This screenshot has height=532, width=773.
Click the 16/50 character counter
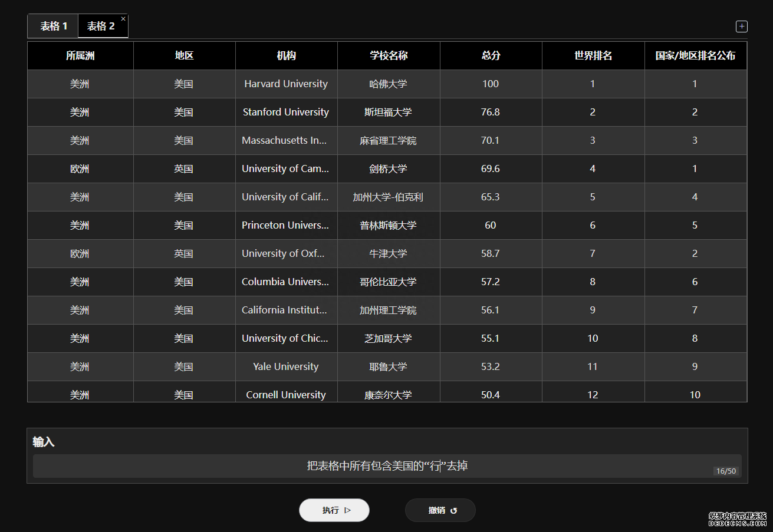[x=726, y=471]
